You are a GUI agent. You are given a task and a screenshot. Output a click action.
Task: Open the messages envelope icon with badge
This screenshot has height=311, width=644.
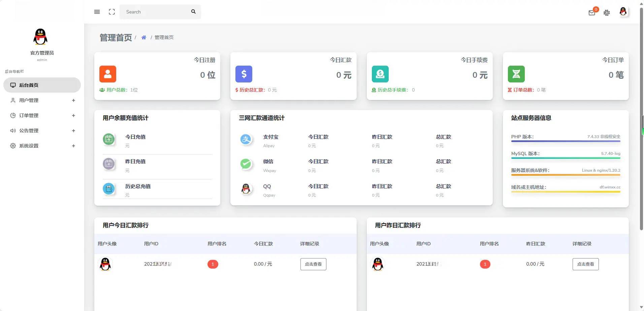(x=592, y=13)
